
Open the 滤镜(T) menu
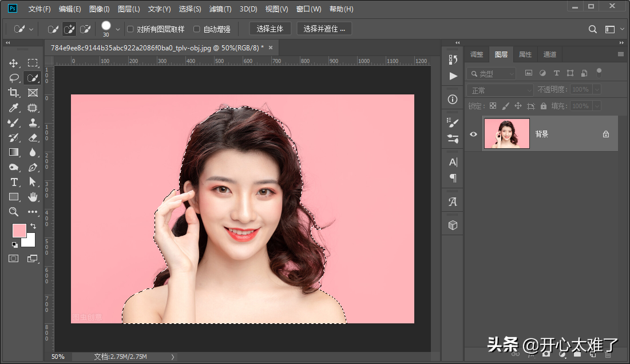point(220,9)
